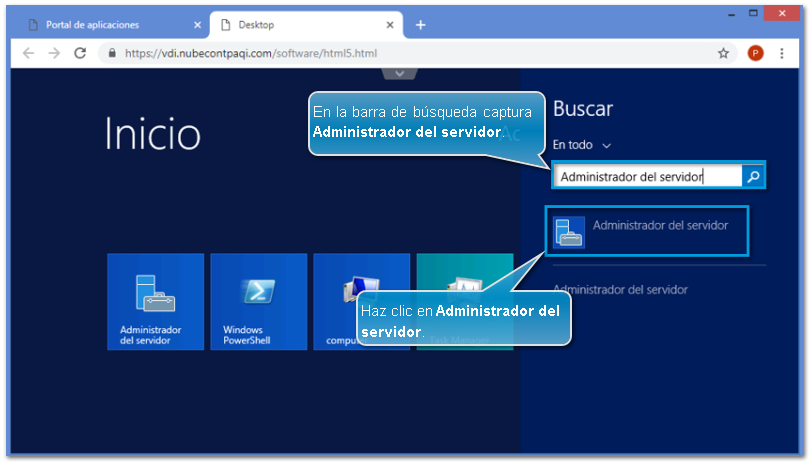
Task: Maximize the browser window
Action: point(753,13)
